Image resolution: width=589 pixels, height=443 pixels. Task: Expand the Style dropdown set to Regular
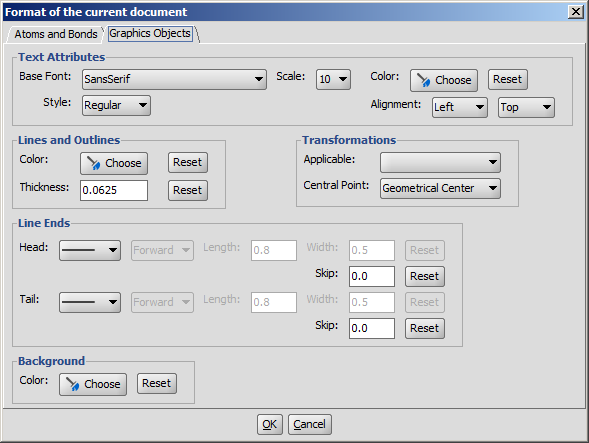coord(116,105)
